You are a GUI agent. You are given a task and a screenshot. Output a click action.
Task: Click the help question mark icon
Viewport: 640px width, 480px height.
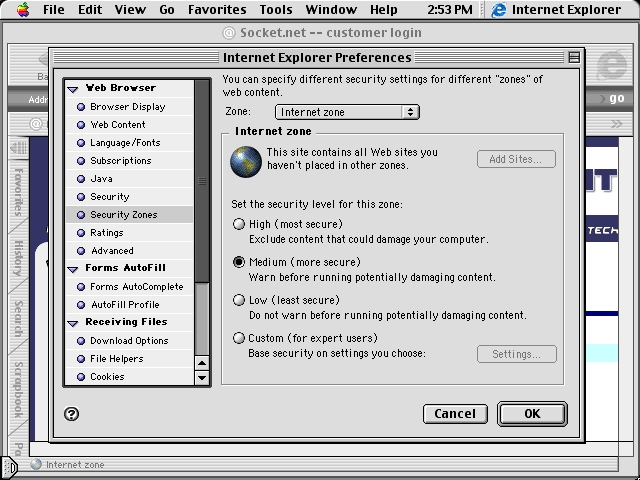tap(71, 414)
